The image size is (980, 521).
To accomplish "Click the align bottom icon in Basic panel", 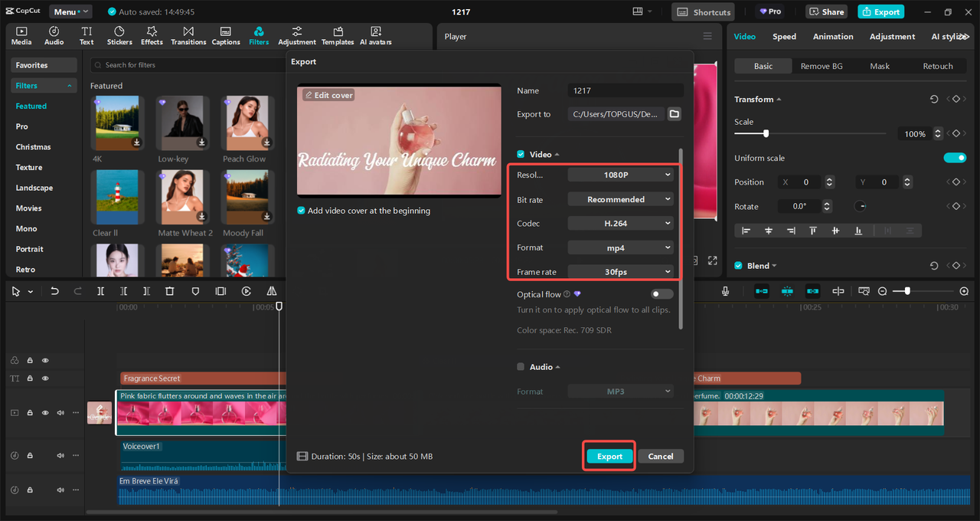I will click(x=858, y=231).
